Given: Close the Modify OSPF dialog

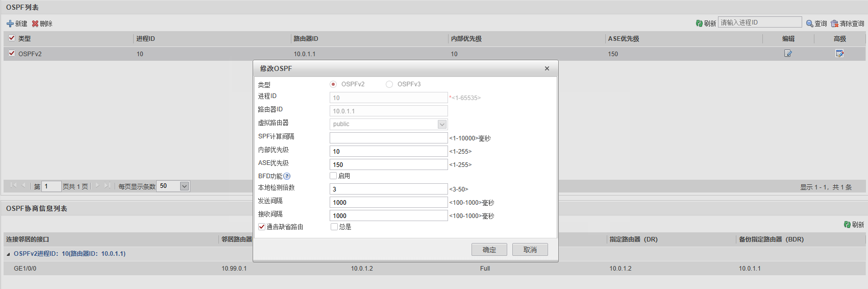Looking at the screenshot, I should (x=547, y=68).
